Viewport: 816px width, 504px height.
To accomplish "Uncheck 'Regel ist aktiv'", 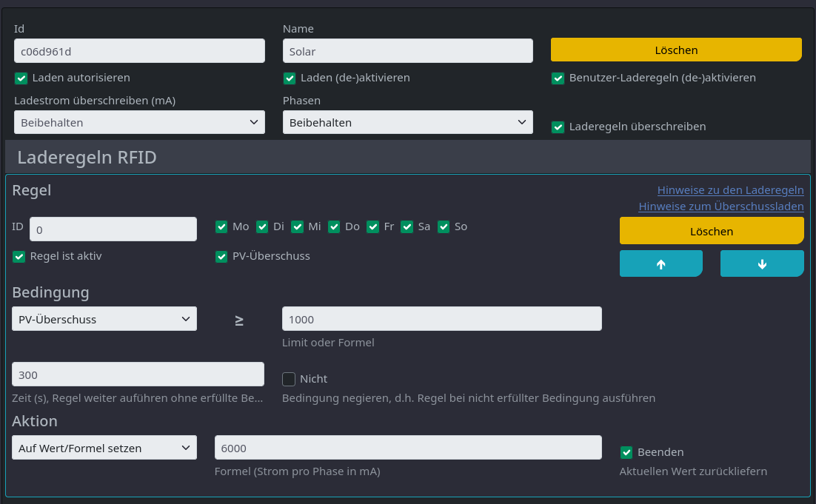I will (x=19, y=257).
